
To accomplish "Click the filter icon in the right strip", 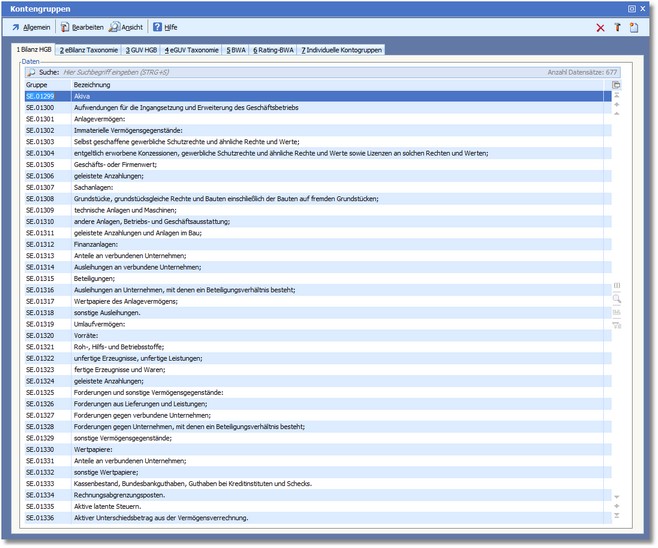I will tap(617, 324).
